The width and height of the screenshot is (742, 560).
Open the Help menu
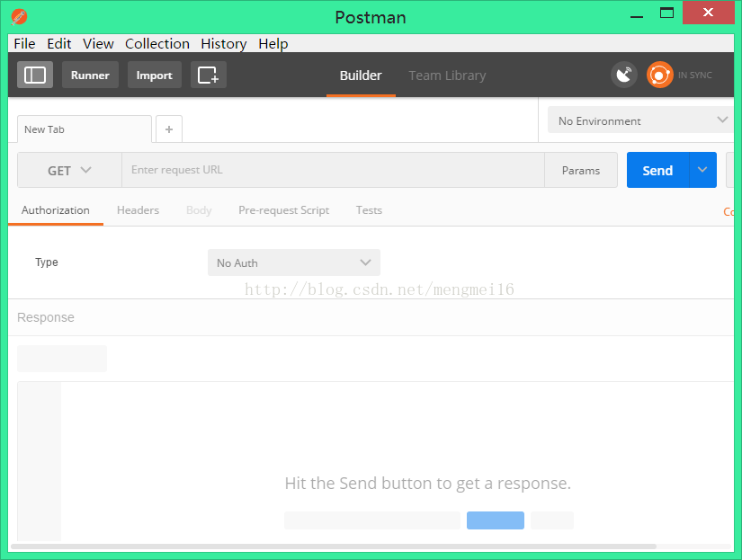click(273, 43)
